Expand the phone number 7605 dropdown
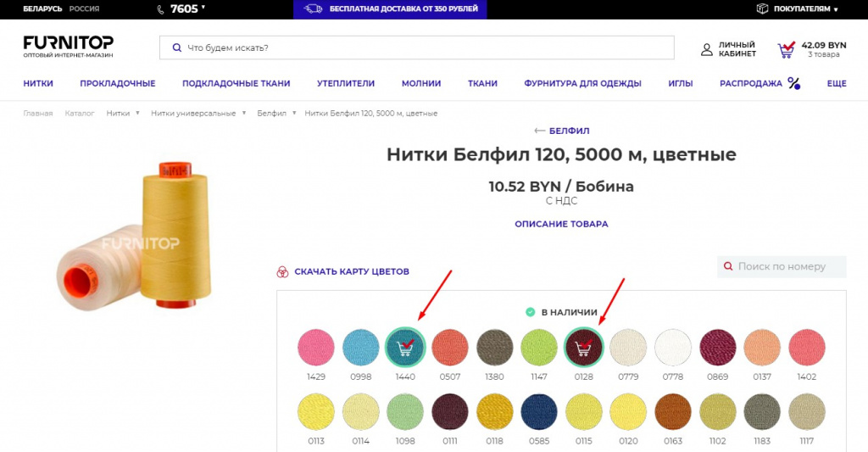868x452 pixels. coord(203,8)
